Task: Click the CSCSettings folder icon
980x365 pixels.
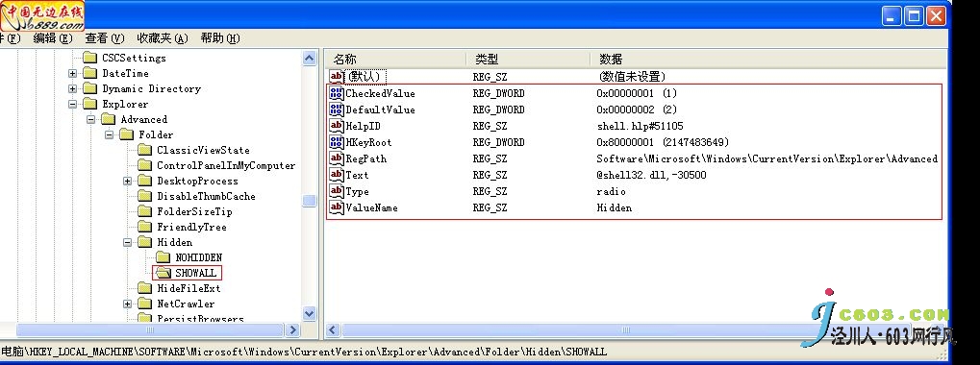Action: tap(90, 58)
